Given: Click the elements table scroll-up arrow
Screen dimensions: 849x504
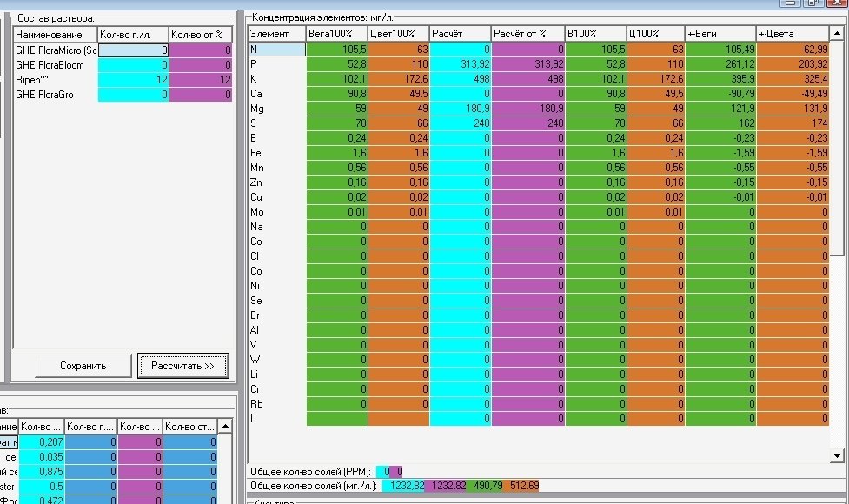Looking at the screenshot, I should click(x=837, y=34).
